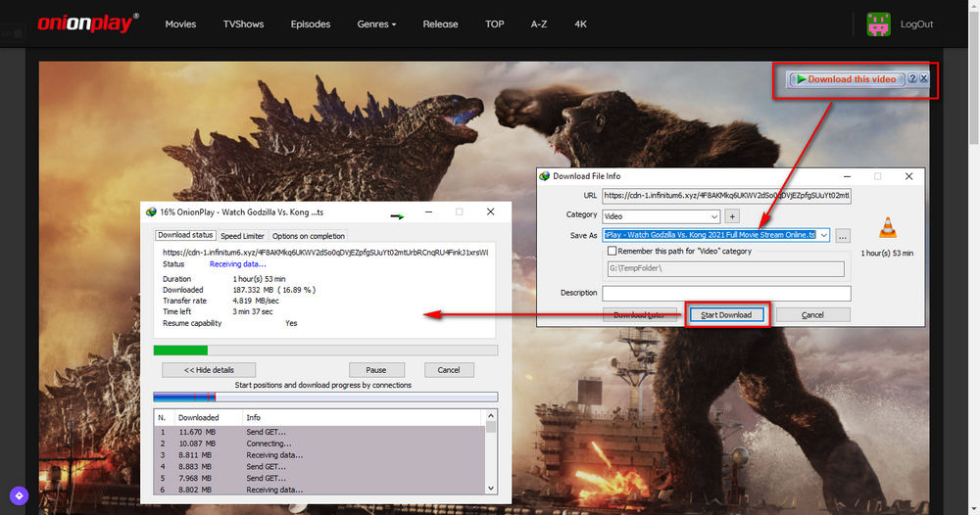Viewport: 980px width, 515px height.
Task: Click the VLC cone file type icon
Action: [888, 228]
